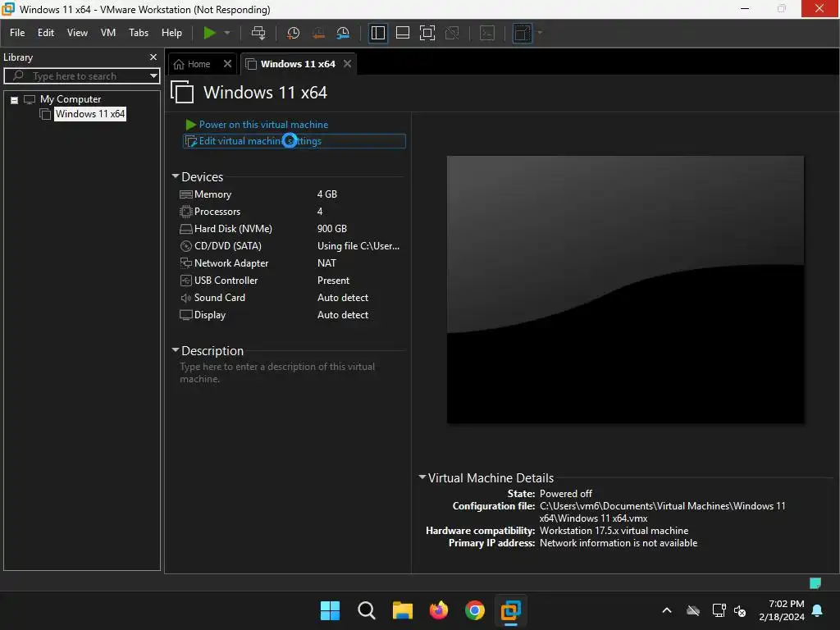Click the VMware Workstation taskbar icon
840x630 pixels.
511,610
